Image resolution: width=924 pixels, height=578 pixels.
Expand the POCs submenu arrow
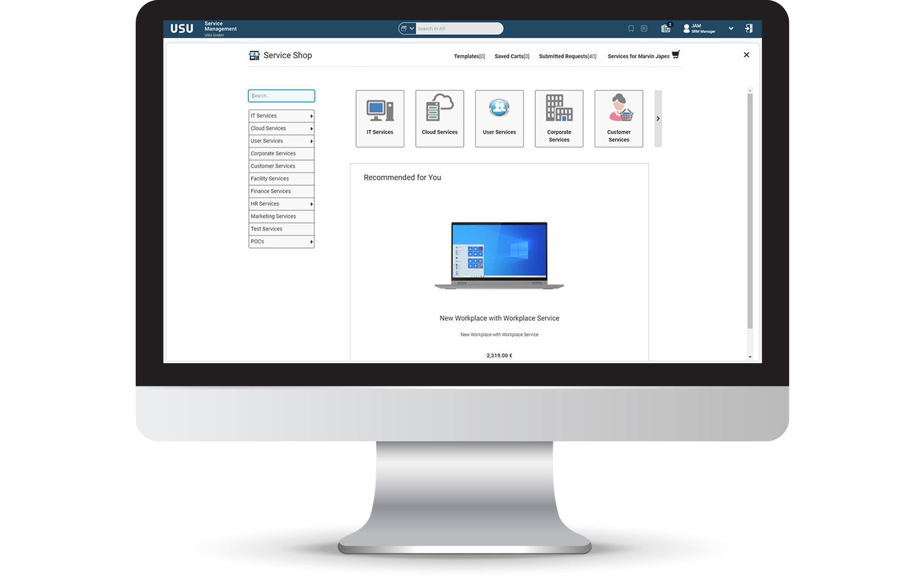pyautogui.click(x=311, y=241)
